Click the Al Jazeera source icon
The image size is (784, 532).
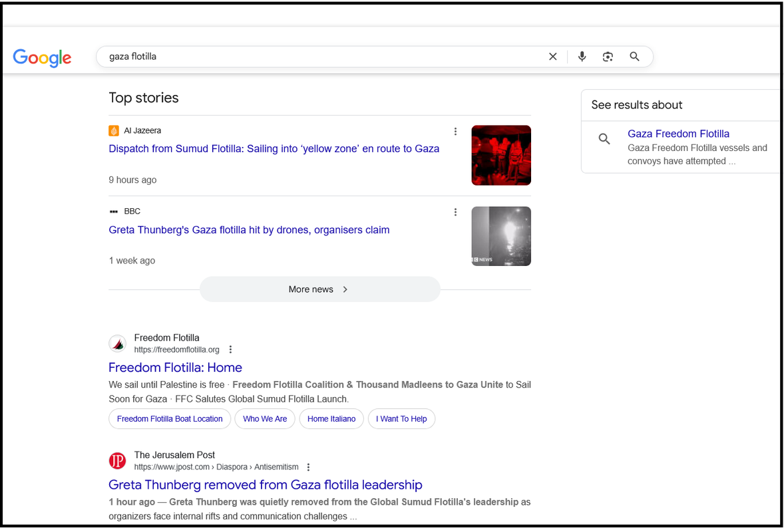[114, 131]
